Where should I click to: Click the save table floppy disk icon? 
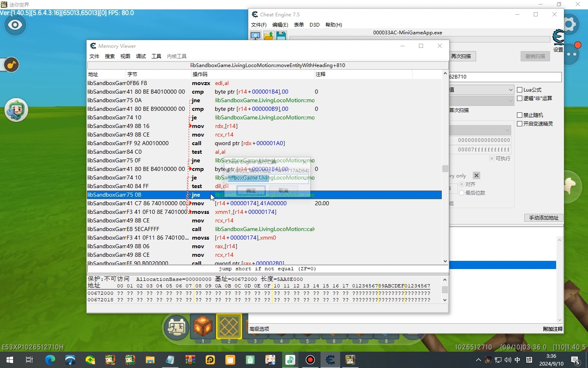tap(281, 36)
